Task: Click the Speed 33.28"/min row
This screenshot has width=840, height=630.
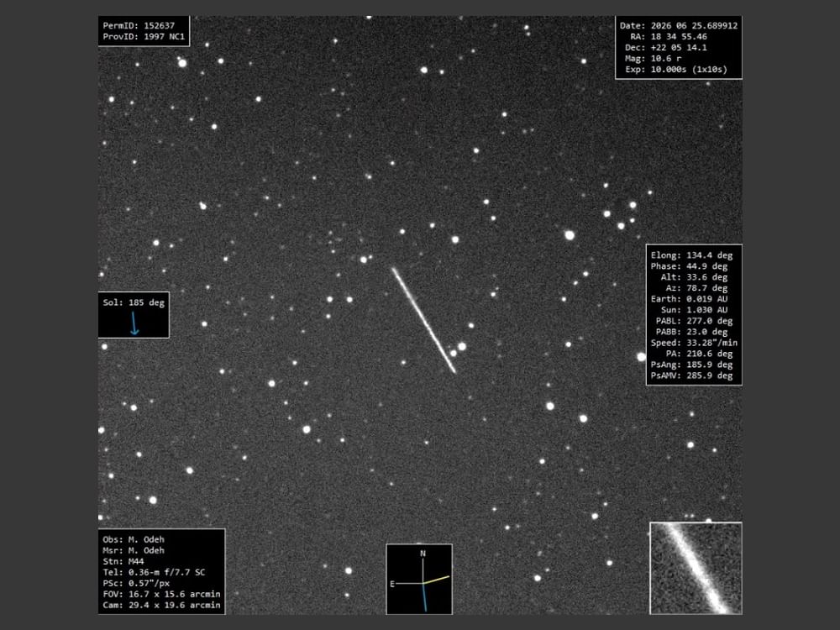Action: [x=695, y=343]
